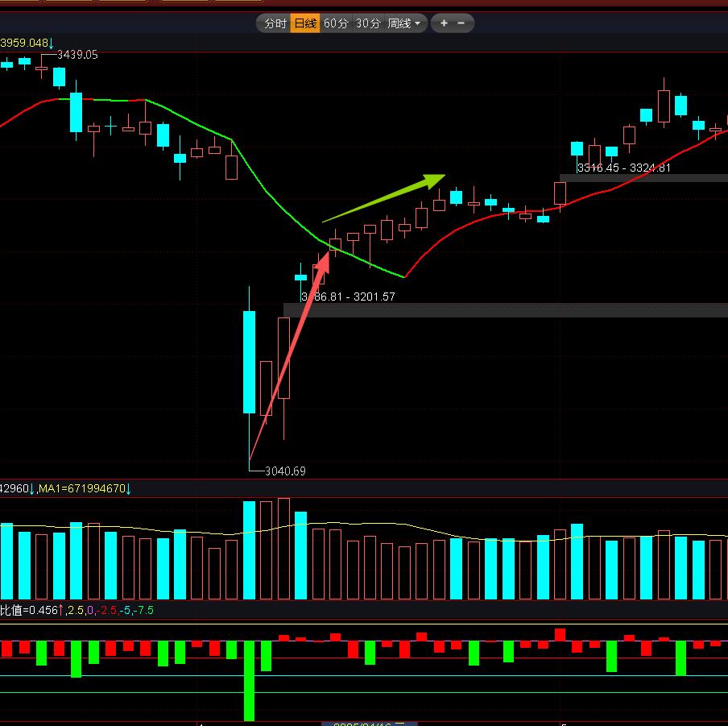Select the 60分 timeframe
The image size is (728, 726).
336,23
